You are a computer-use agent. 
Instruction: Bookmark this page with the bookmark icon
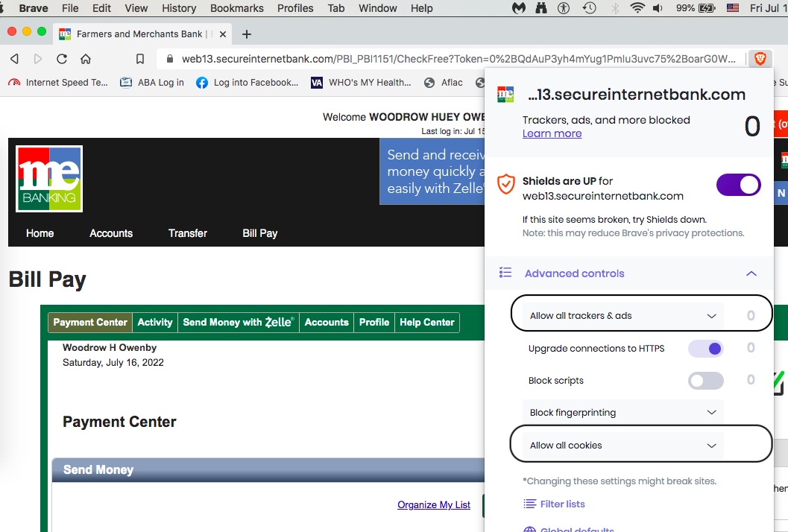(140, 59)
